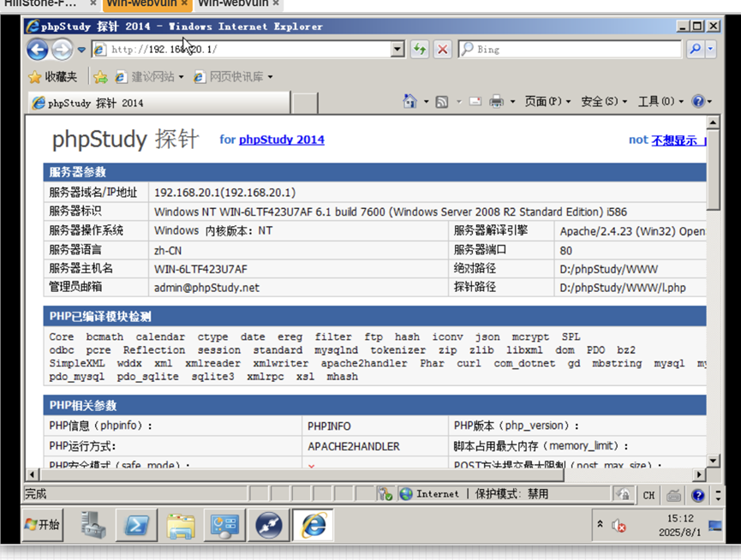Open Windows Explorer folder icon
741x560 pixels.
181,526
